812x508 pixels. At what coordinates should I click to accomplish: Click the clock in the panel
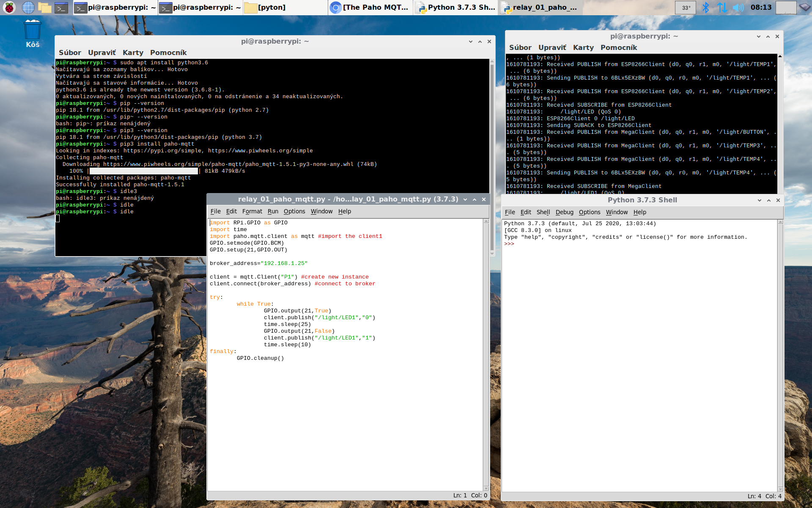[x=761, y=7]
